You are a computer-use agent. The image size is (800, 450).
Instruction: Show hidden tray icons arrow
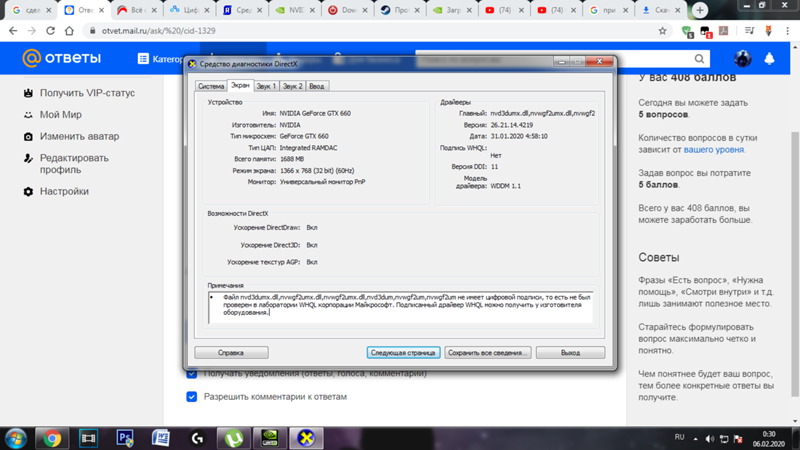pos(695,439)
